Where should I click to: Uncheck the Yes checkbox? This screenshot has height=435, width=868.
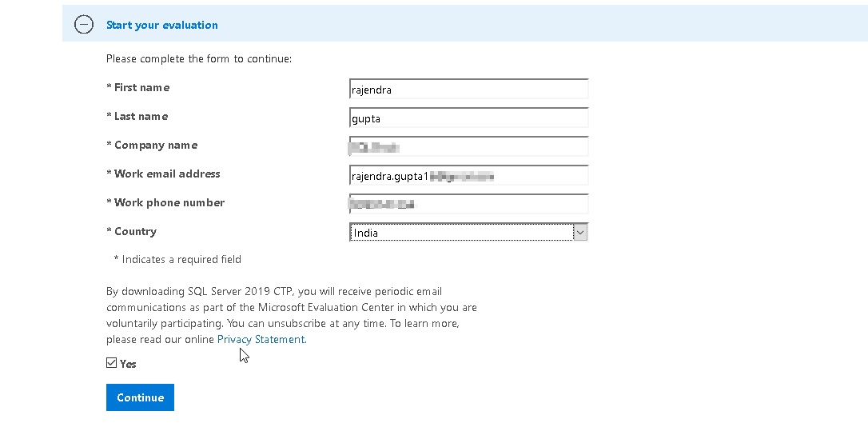[111, 363]
